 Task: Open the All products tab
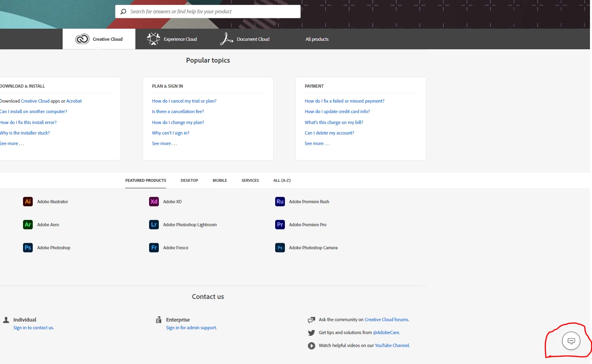click(x=317, y=39)
